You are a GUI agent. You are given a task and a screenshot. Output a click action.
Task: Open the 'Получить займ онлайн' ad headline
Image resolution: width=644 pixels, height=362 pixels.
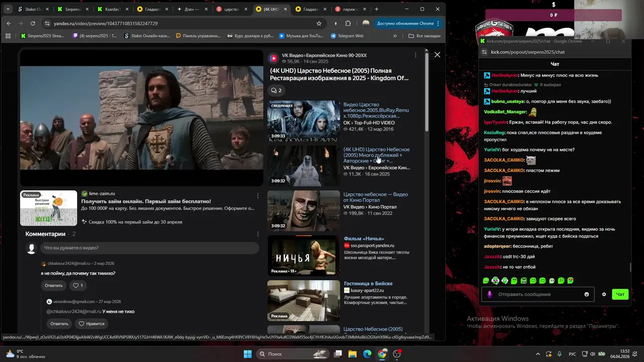(x=146, y=201)
